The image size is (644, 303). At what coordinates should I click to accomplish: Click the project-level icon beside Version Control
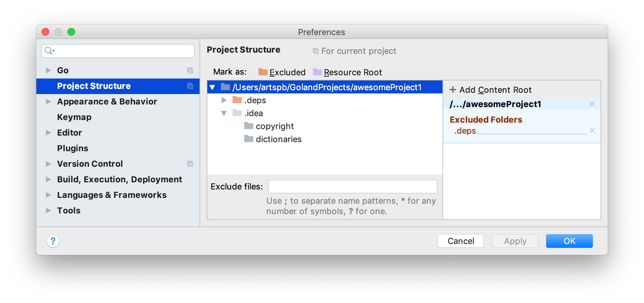coord(190,164)
